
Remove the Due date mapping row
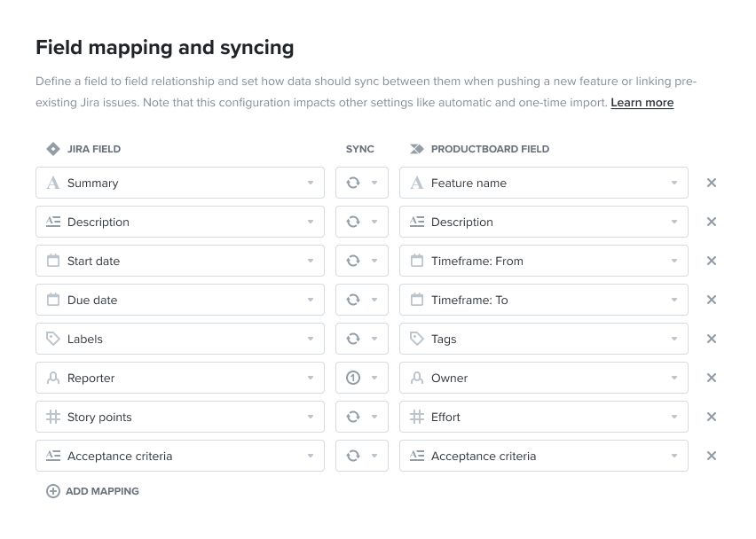pyautogui.click(x=711, y=300)
